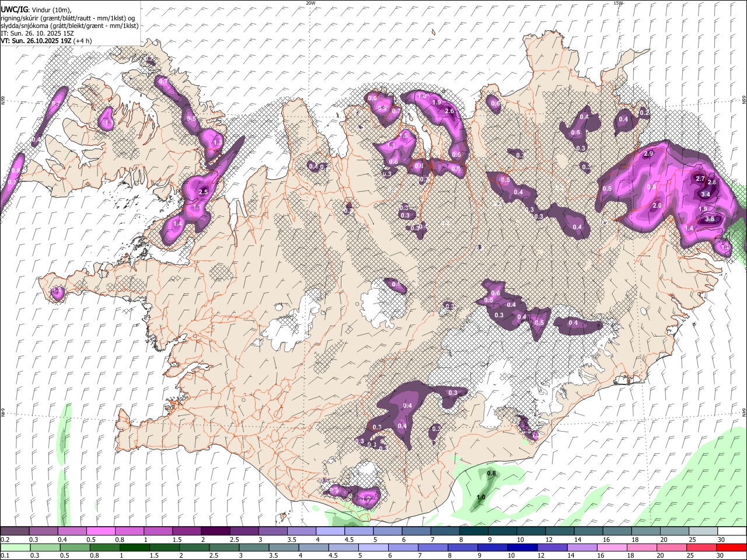
Task: Pick the dark teal snow-scale swatch between 8 and 9
Action: coord(473,531)
